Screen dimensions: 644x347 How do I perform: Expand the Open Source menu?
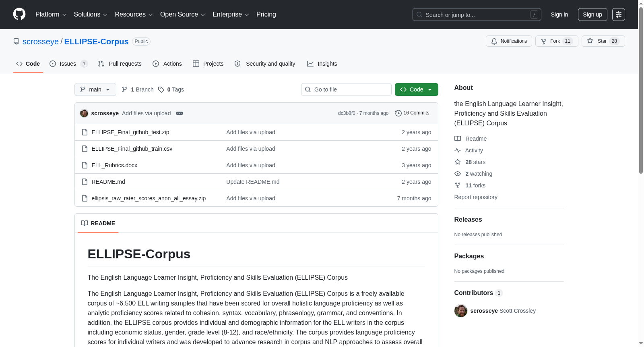pos(183,15)
